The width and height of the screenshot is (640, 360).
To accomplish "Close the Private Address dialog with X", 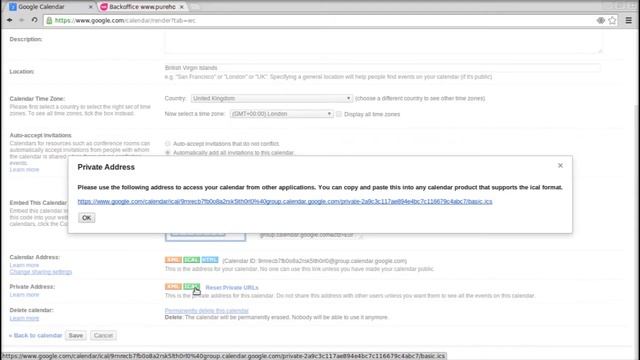I will (560, 165).
